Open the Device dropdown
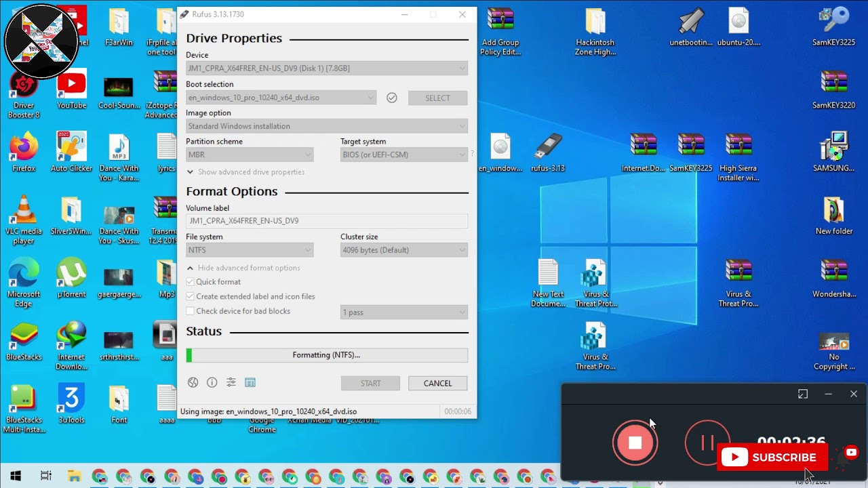868x488 pixels. coord(327,68)
